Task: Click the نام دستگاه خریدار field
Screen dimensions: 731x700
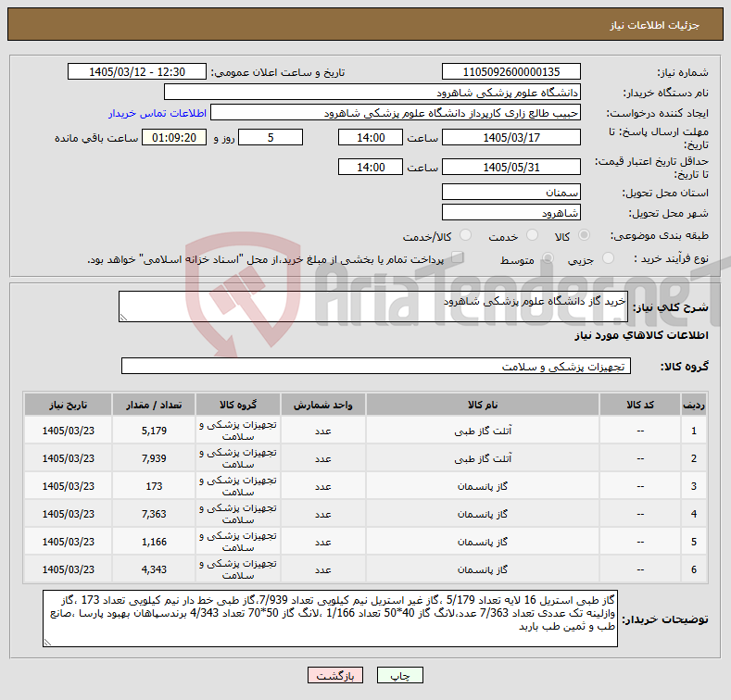Action: 372,93
